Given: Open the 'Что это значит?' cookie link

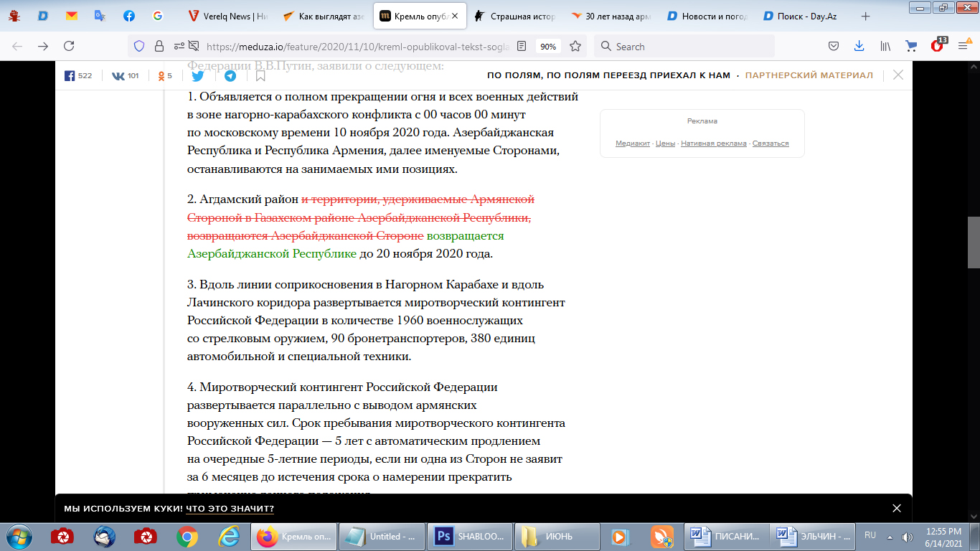Looking at the screenshot, I should pos(230,509).
